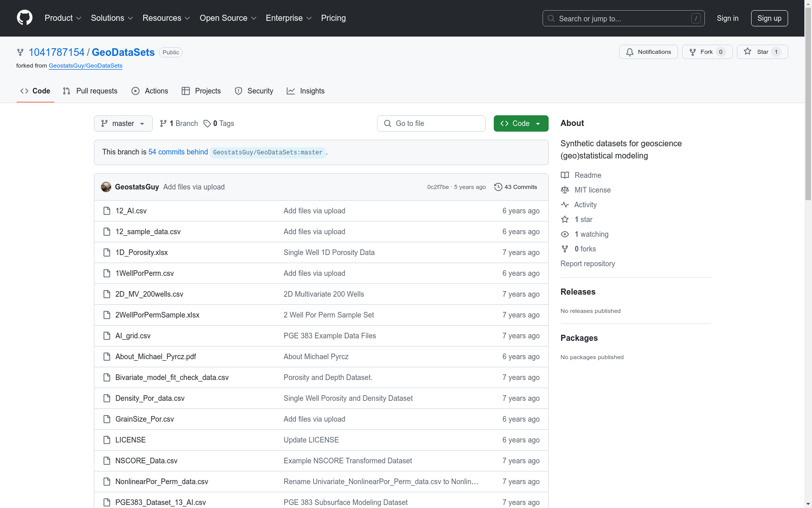This screenshot has width=812, height=508.
Task: Click the file icon beside GrainSize_Por.csv
Action: click(107, 419)
